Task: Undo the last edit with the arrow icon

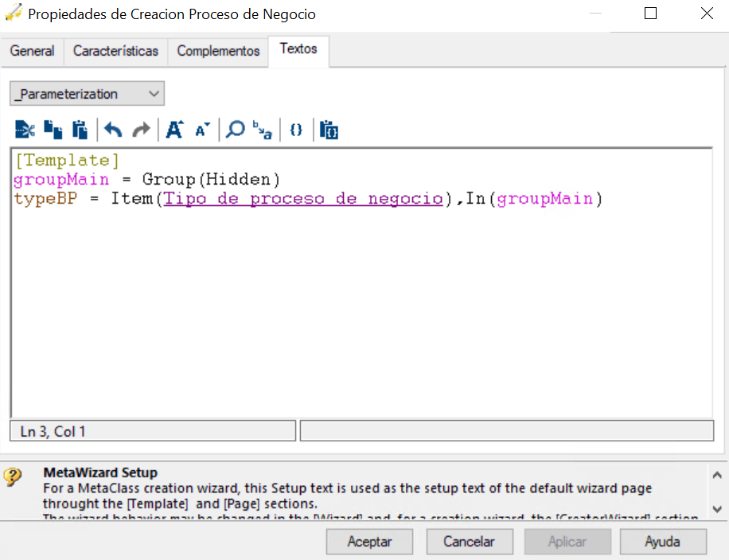Action: [113, 130]
